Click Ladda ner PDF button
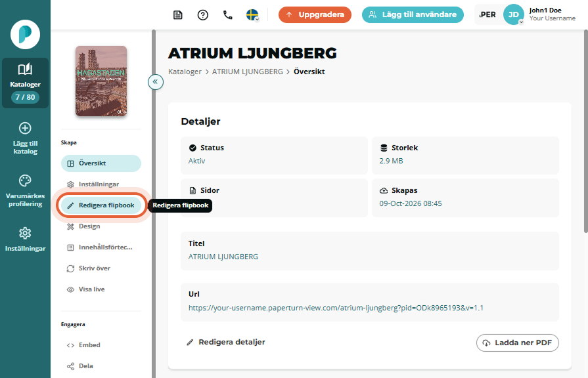 tap(518, 343)
